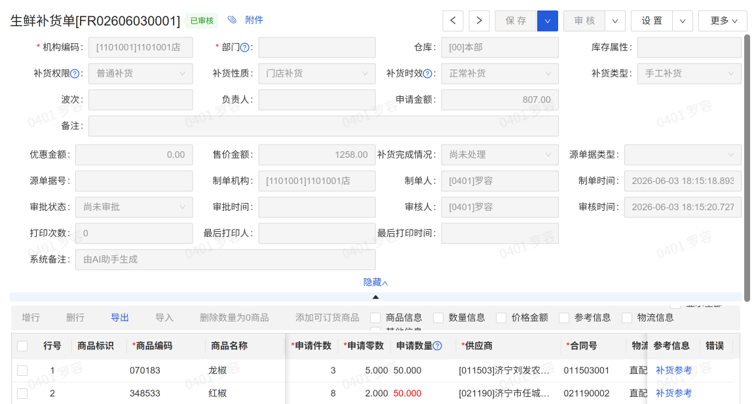Click contract number cell 011503001
The image size is (756, 404).
point(586,370)
